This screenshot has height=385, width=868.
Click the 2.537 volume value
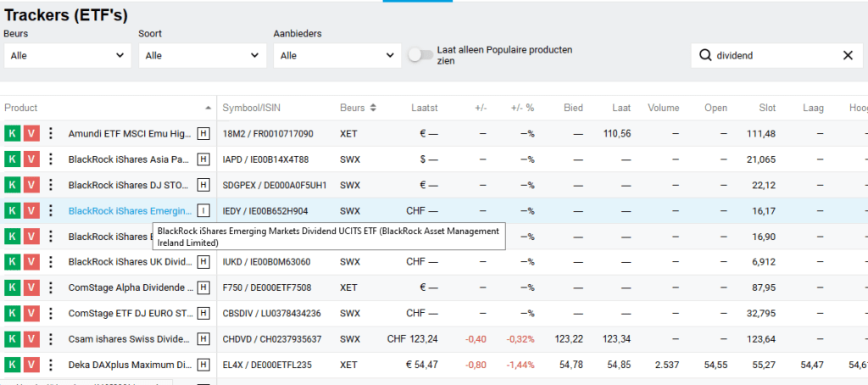[x=666, y=365]
